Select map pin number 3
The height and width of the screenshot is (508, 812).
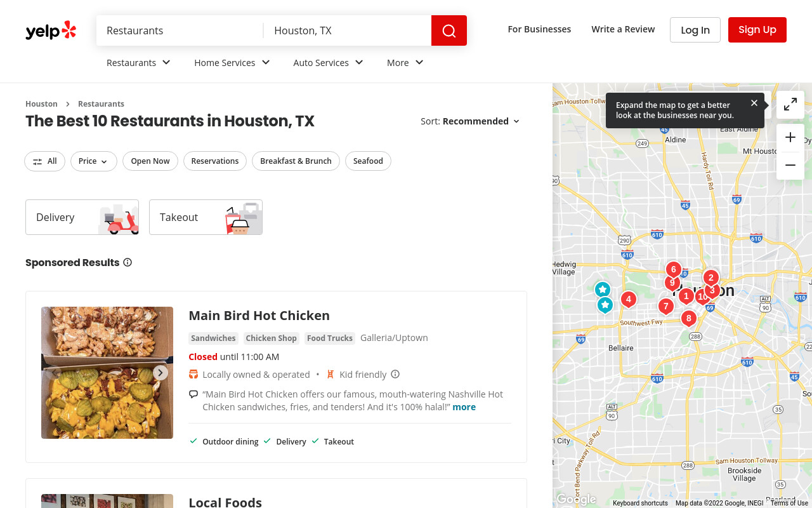pos(713,291)
